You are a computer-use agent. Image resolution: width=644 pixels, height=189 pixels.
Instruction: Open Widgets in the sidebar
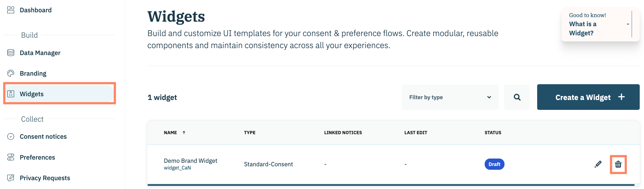coord(32,94)
